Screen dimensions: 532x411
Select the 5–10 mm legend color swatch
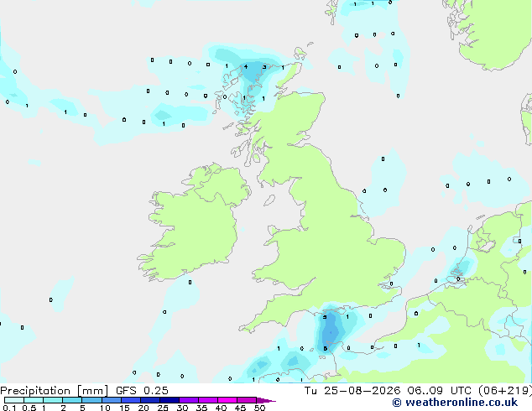(x=91, y=400)
